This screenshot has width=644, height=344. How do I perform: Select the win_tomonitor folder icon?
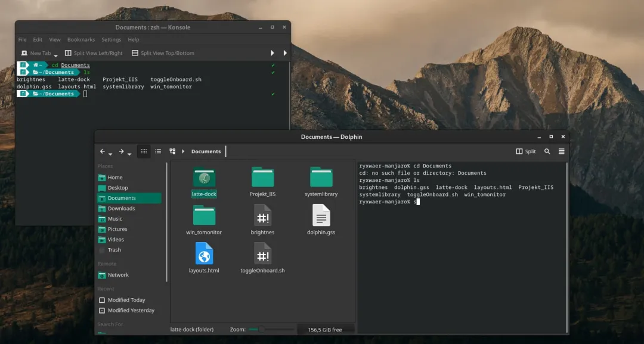point(204,215)
